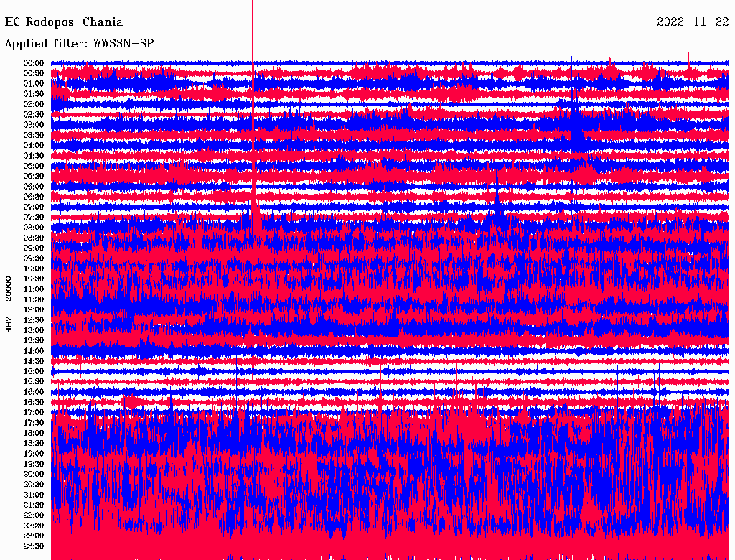The height and width of the screenshot is (560, 735).
Task: Select the 11:30 time label
Action: click(34, 299)
